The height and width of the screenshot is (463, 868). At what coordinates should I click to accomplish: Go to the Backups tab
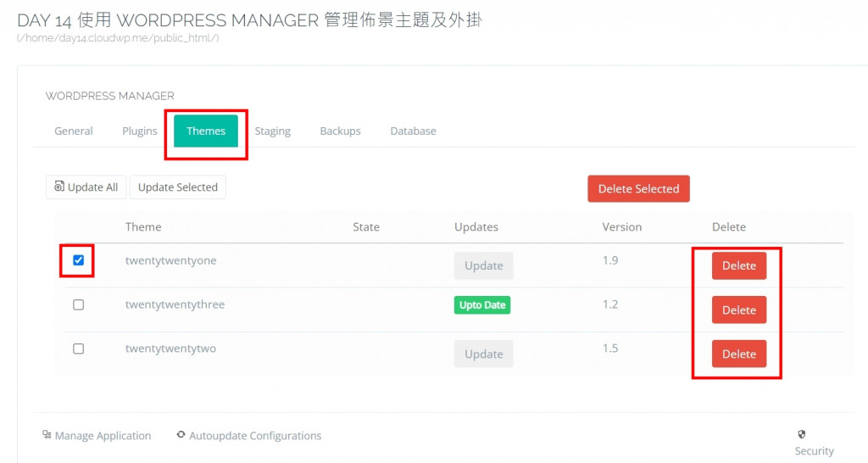click(340, 131)
